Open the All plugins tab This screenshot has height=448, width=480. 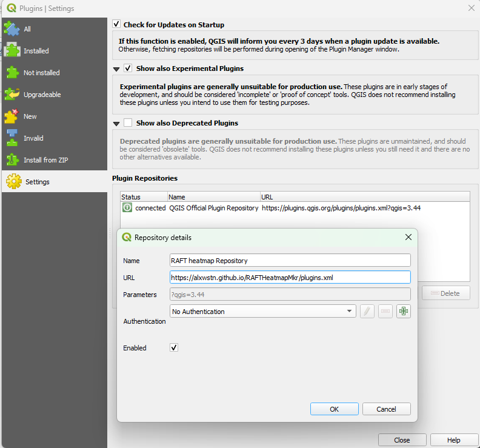point(55,28)
